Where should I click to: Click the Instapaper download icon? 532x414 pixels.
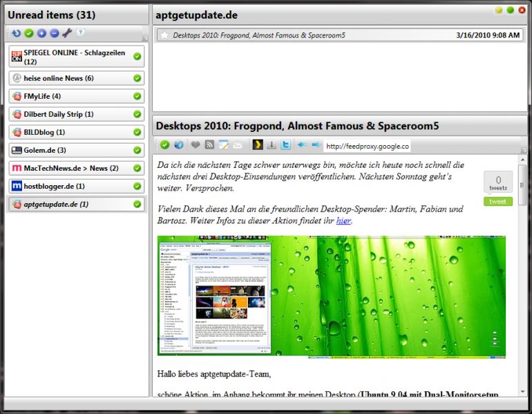[x=272, y=145]
